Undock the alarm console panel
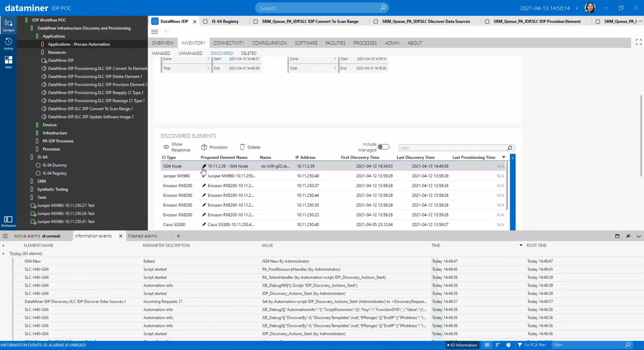Viewport: 644px width, 350px height. (x=628, y=236)
